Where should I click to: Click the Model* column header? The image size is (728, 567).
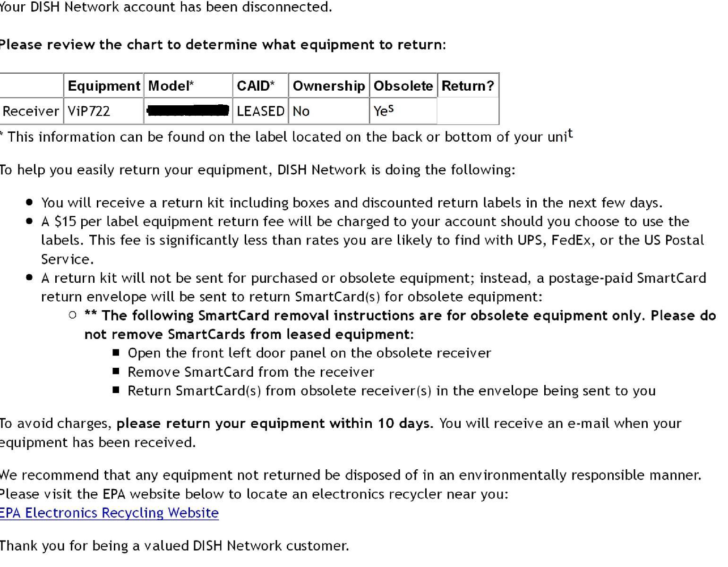pyautogui.click(x=188, y=86)
